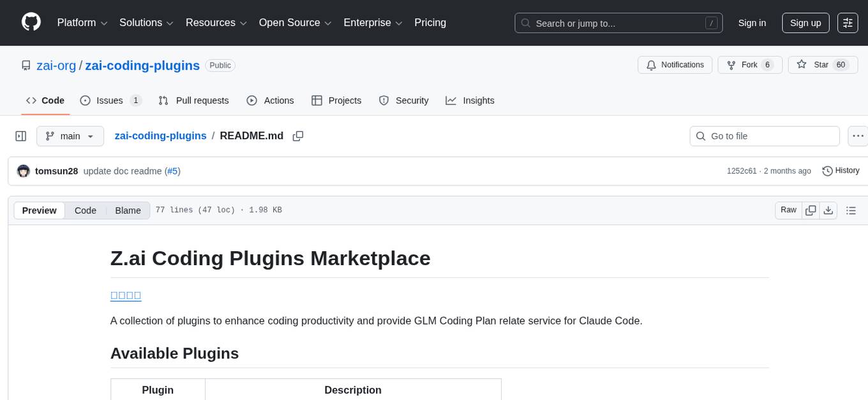Visit the zai-org organization page
Viewport: 868px width, 400px height.
coord(56,65)
